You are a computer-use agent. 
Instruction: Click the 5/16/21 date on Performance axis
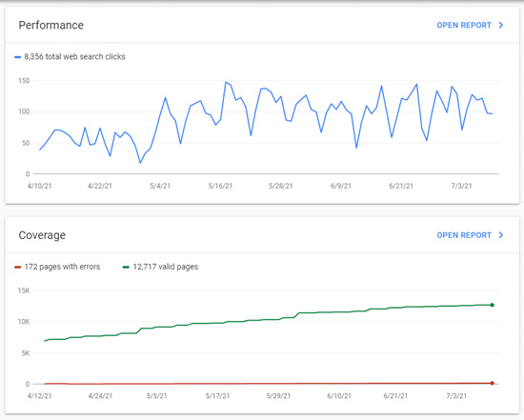pyautogui.click(x=220, y=186)
